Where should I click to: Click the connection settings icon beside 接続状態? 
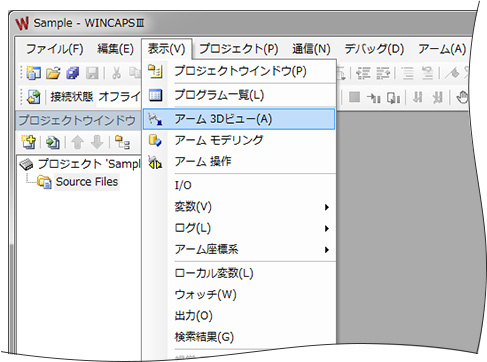34,97
